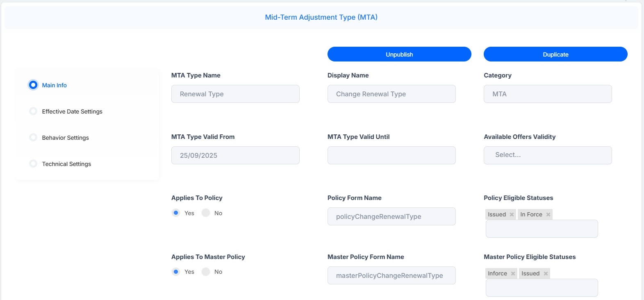Choose No for Applies To Master Policy

[206, 272]
